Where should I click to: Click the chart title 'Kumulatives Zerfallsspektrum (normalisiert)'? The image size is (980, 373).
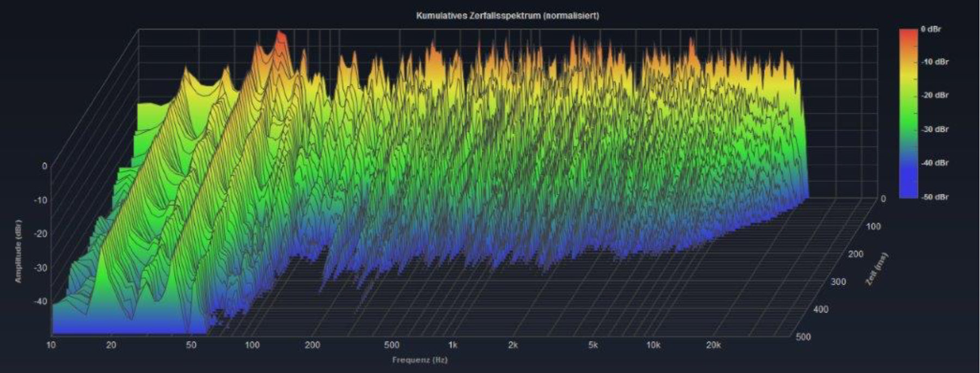[507, 16]
